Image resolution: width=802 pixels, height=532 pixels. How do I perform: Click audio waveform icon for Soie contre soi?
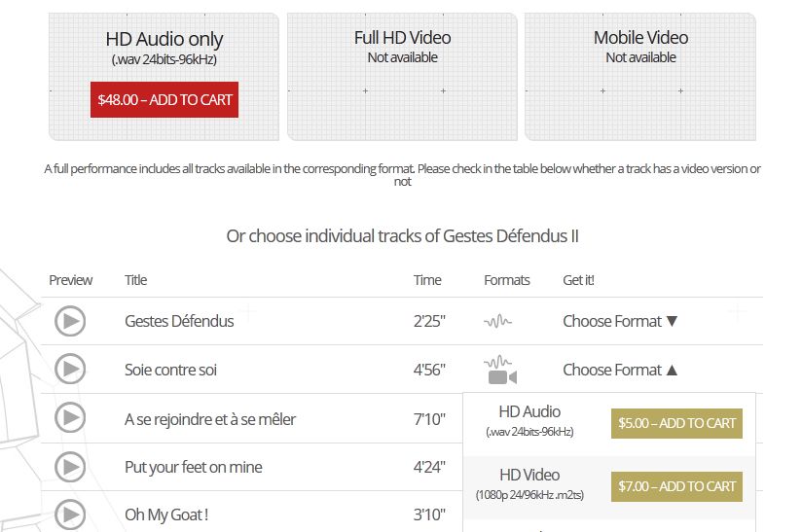point(497,363)
